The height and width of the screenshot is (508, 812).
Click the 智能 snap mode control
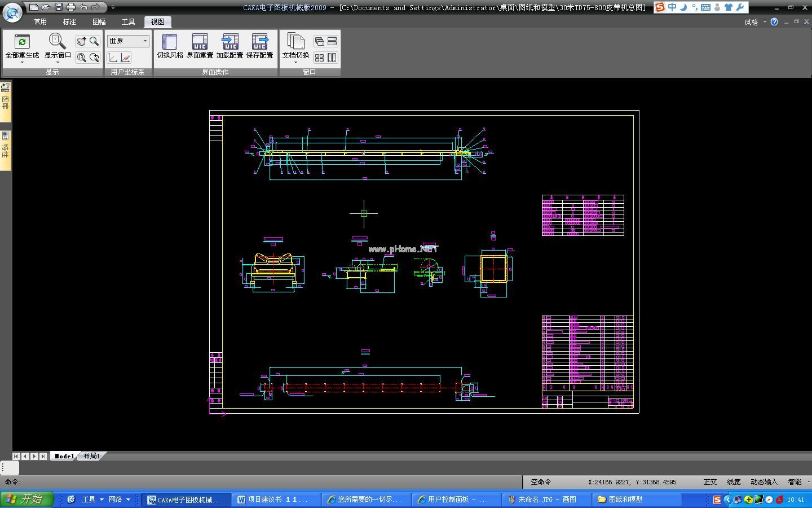click(x=796, y=482)
